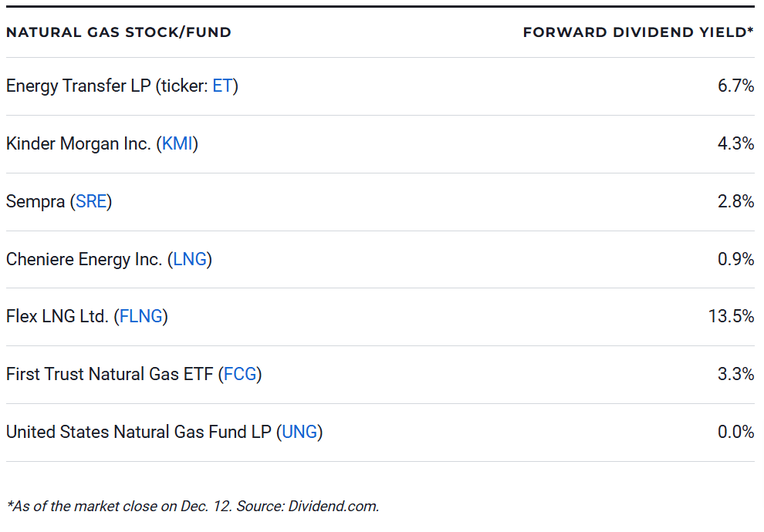Image resolution: width=764 pixels, height=532 pixels.
Task: Click the 13.5% yield for Flex LNG
Action: pos(731,317)
